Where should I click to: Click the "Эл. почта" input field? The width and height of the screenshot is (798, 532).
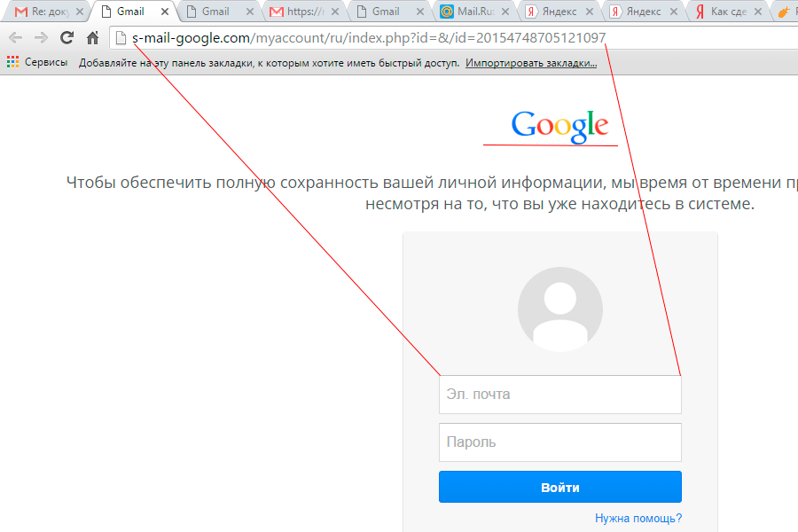point(559,395)
